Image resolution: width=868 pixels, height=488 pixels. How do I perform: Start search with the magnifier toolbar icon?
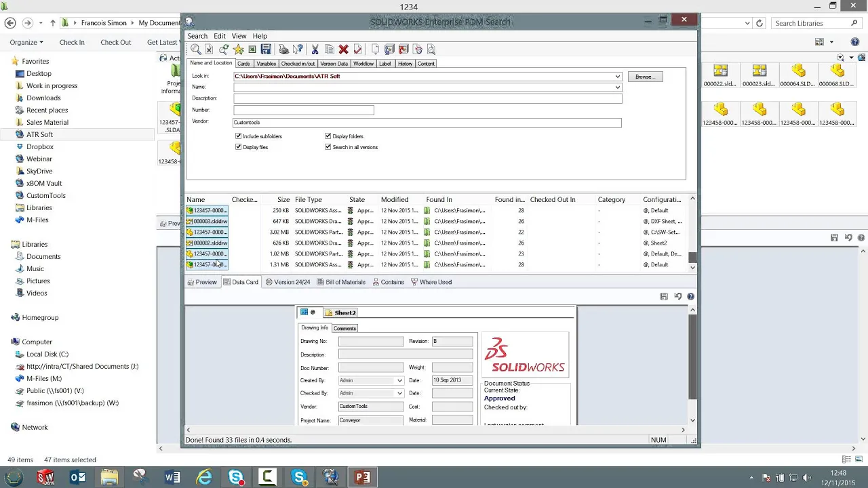195,49
